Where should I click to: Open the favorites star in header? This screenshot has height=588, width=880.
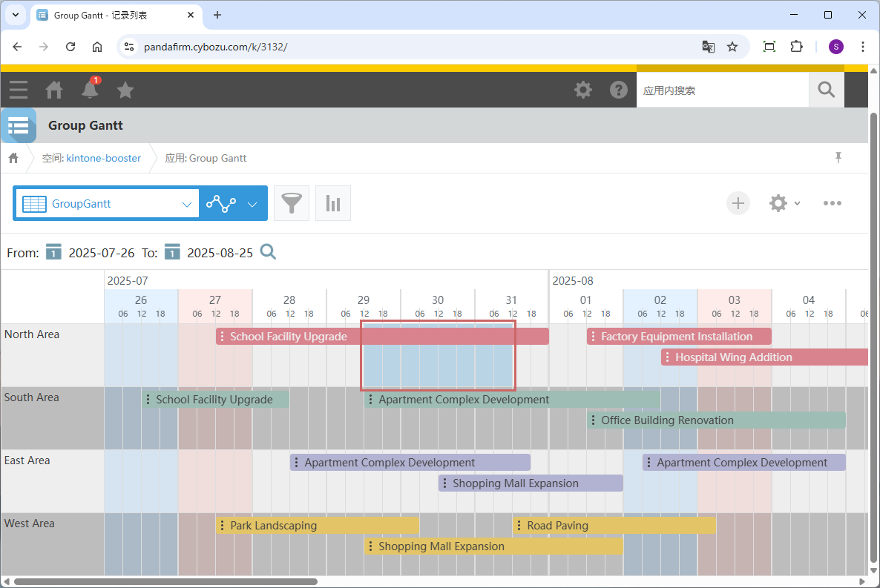click(x=125, y=90)
